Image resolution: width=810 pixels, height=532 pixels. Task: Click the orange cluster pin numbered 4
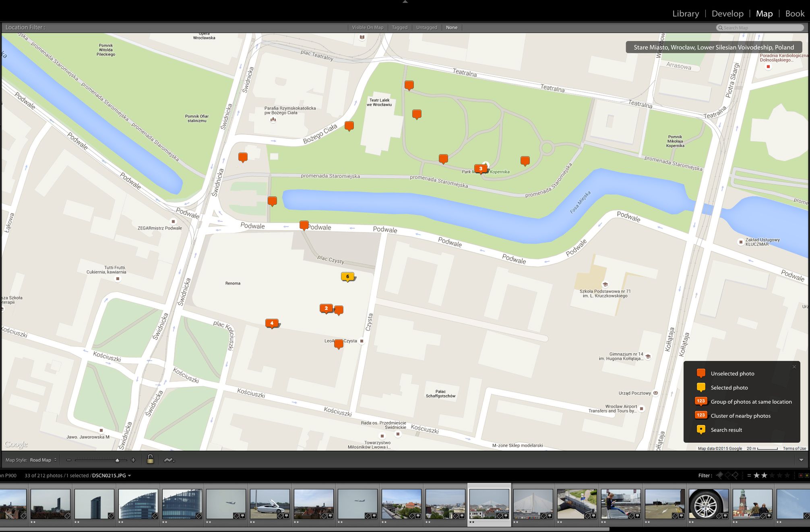click(272, 324)
